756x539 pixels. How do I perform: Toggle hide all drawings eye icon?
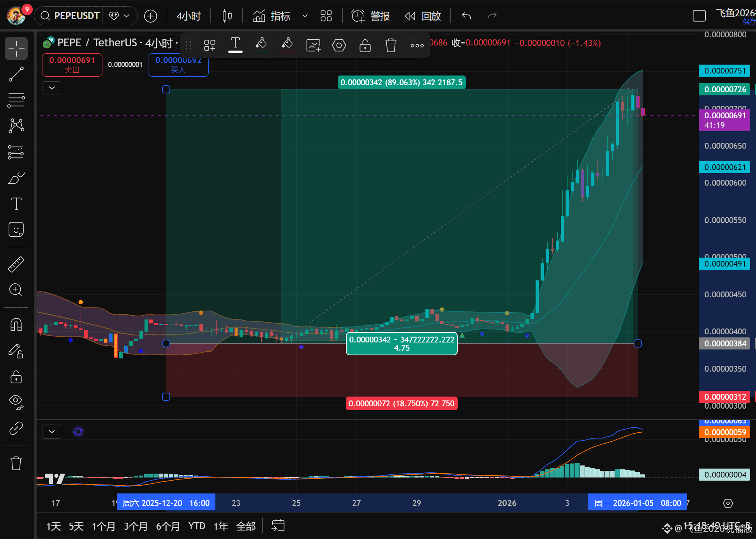[x=16, y=402]
